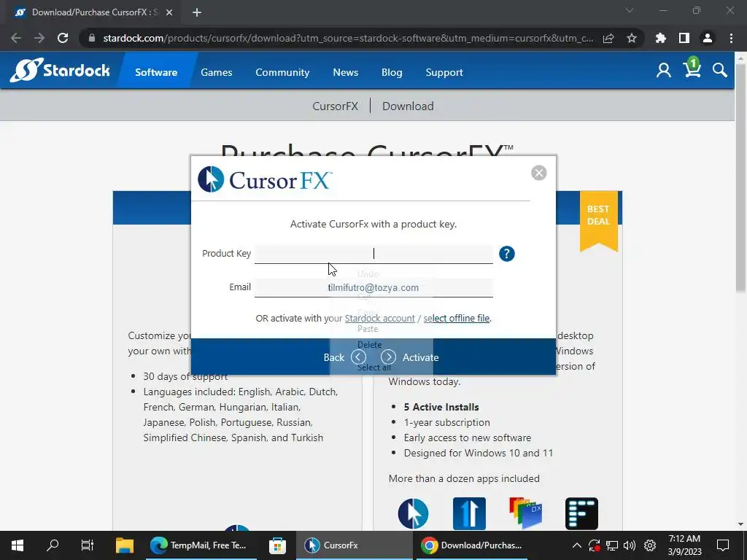Screen dimensions: 747x560
Task: Switch to TempMail Edge window
Action: click(x=201, y=545)
